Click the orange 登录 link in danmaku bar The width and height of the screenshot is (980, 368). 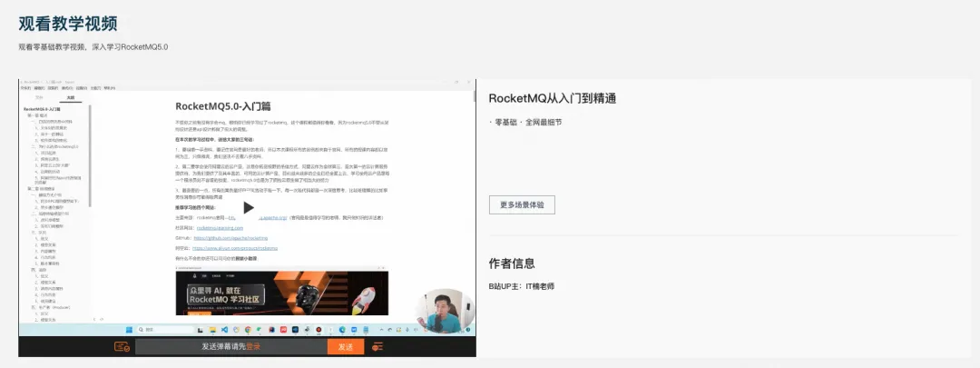(253, 347)
